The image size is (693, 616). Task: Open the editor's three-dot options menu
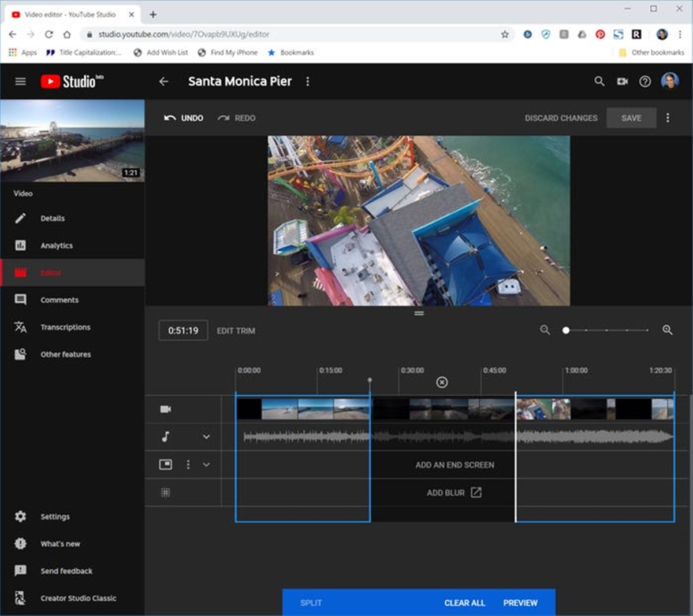(x=668, y=118)
